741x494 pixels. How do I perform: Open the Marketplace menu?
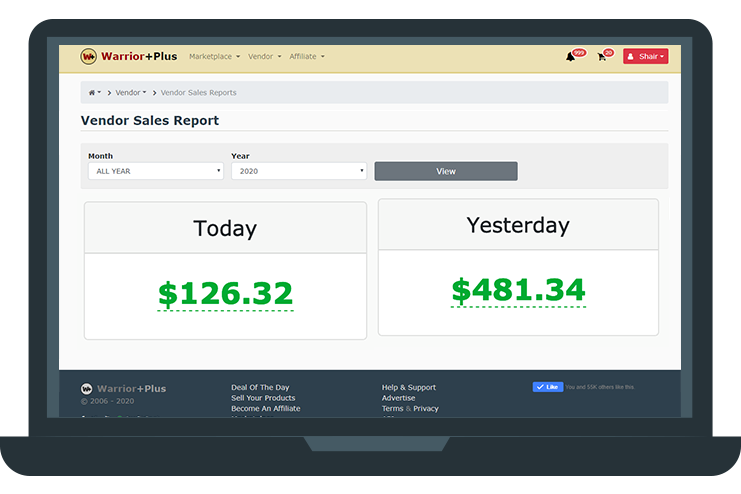pyautogui.click(x=215, y=56)
